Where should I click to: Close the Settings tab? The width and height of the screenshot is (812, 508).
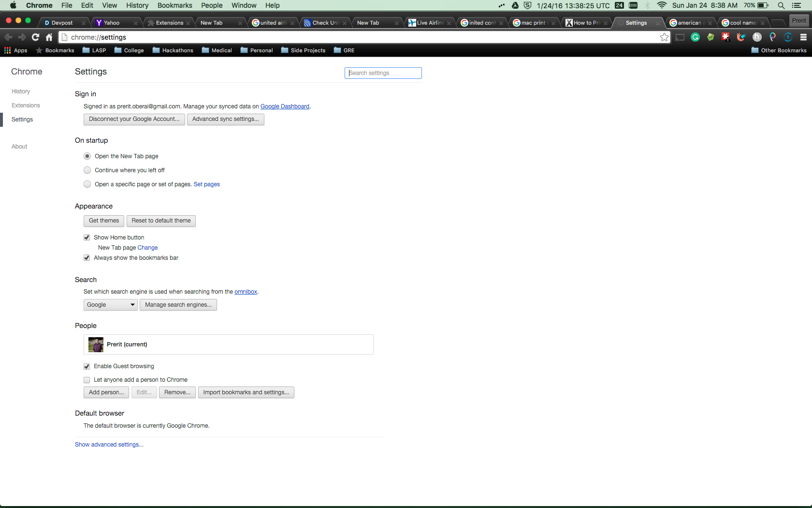click(657, 23)
